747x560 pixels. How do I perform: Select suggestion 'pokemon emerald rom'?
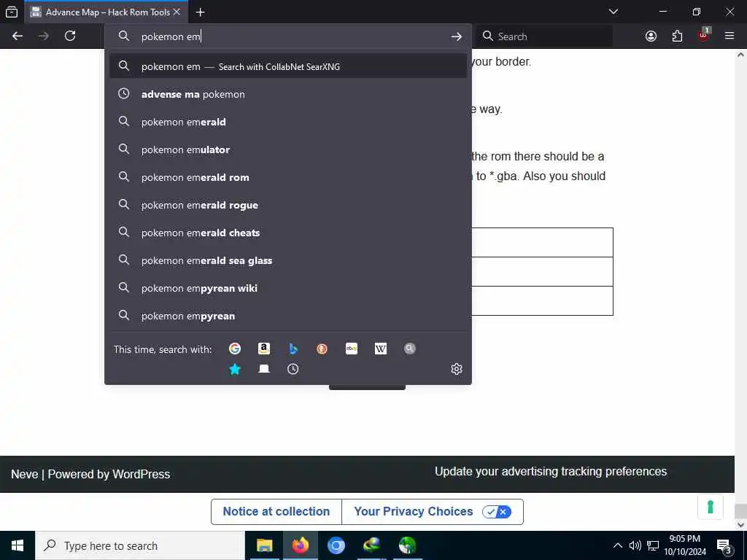287,177
